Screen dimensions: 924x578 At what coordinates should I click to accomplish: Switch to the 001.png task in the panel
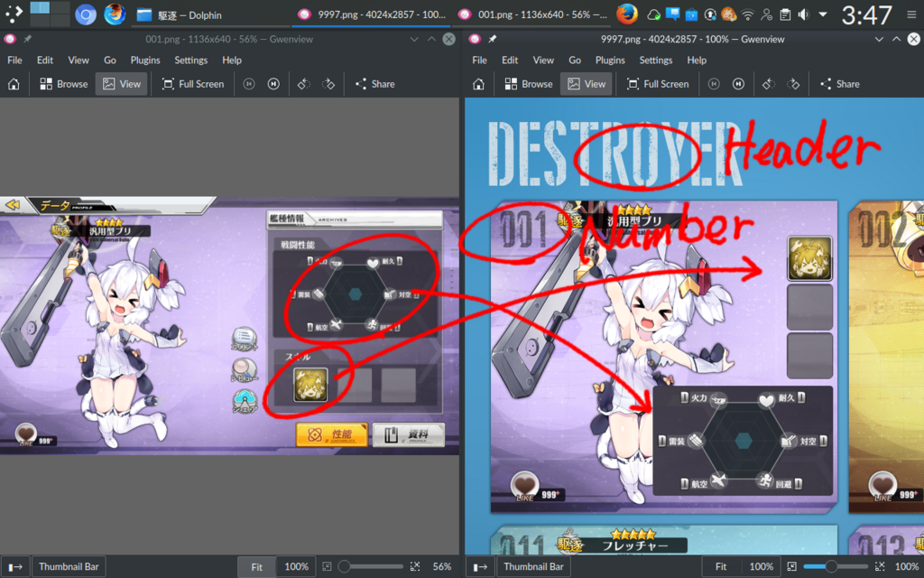(532, 14)
